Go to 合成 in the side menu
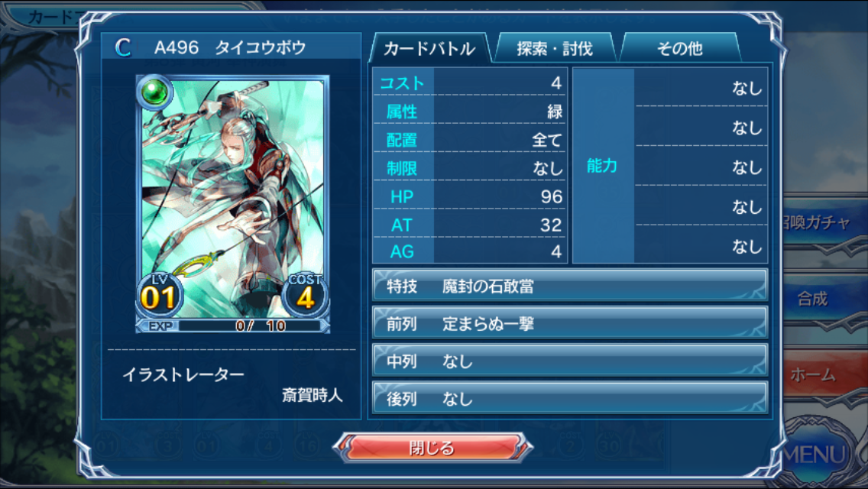Image resolution: width=868 pixels, height=489 pixels. coord(813,299)
